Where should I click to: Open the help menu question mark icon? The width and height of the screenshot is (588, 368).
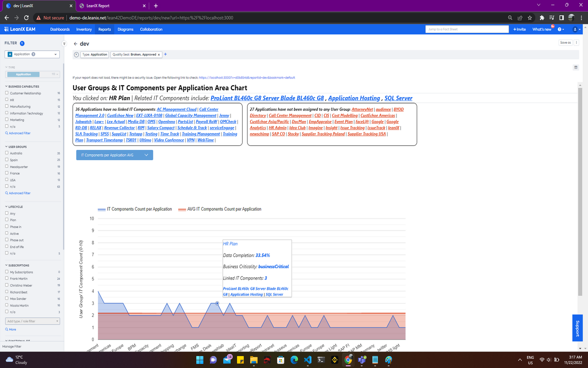[560, 29]
